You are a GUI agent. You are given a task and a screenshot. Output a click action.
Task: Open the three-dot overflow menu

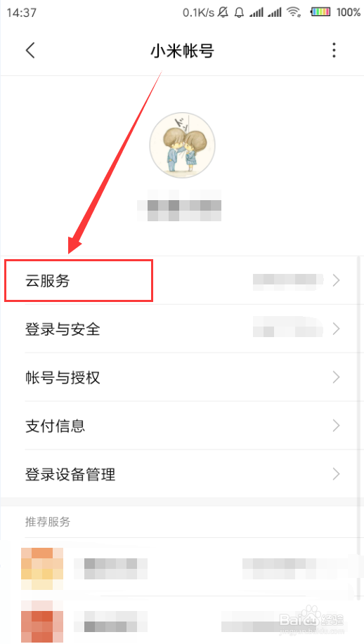(x=334, y=50)
